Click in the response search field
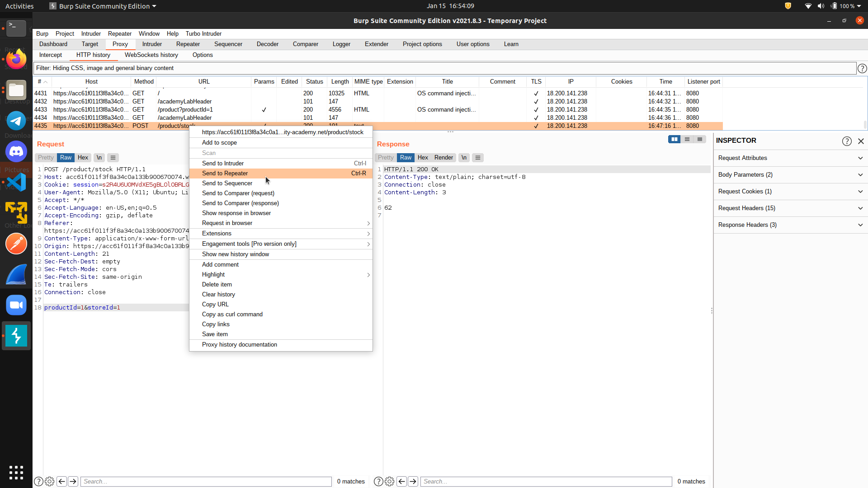This screenshot has width=868, height=488. (546, 482)
